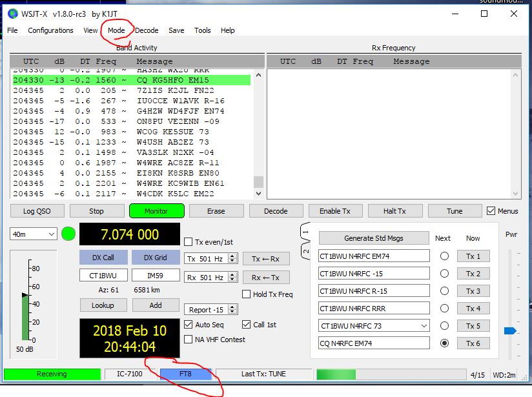Click the Tx 3 Now button
The width and height of the screenshot is (532, 397).
pyautogui.click(x=473, y=290)
